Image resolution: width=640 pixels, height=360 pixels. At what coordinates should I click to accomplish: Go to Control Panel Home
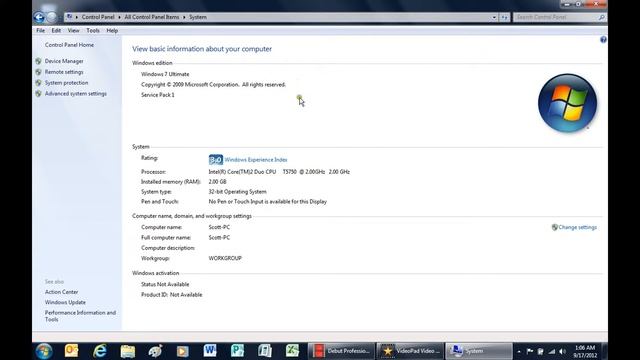[69, 45]
